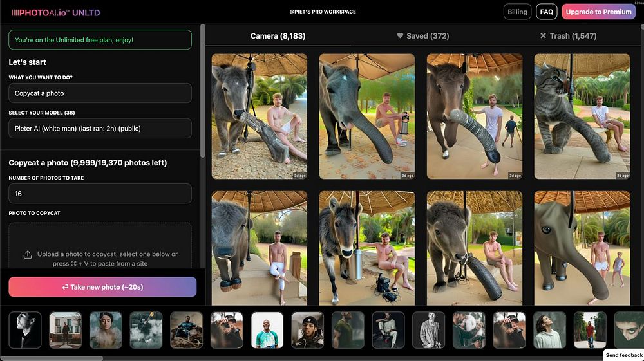
Task: Click the PHOTOAI.io UNLTD logo
Action: click(x=55, y=13)
